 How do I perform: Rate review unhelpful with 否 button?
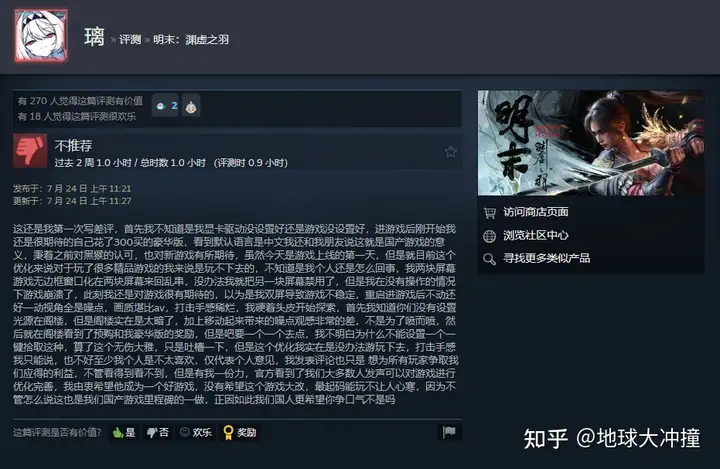click(158, 432)
